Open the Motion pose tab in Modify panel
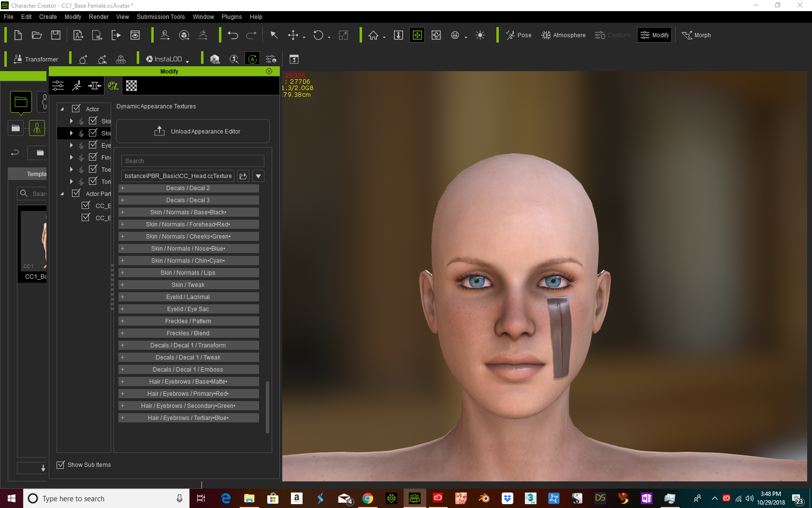The width and height of the screenshot is (812, 508). (x=76, y=86)
